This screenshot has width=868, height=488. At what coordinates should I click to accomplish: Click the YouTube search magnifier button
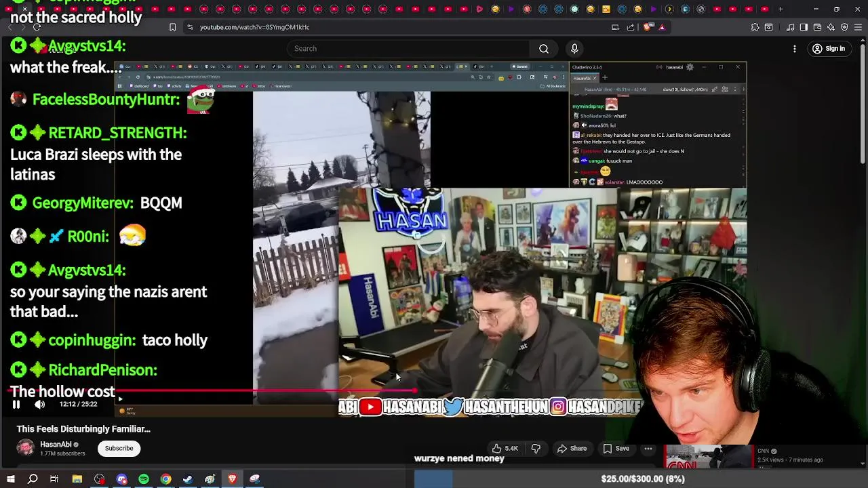pyautogui.click(x=544, y=49)
